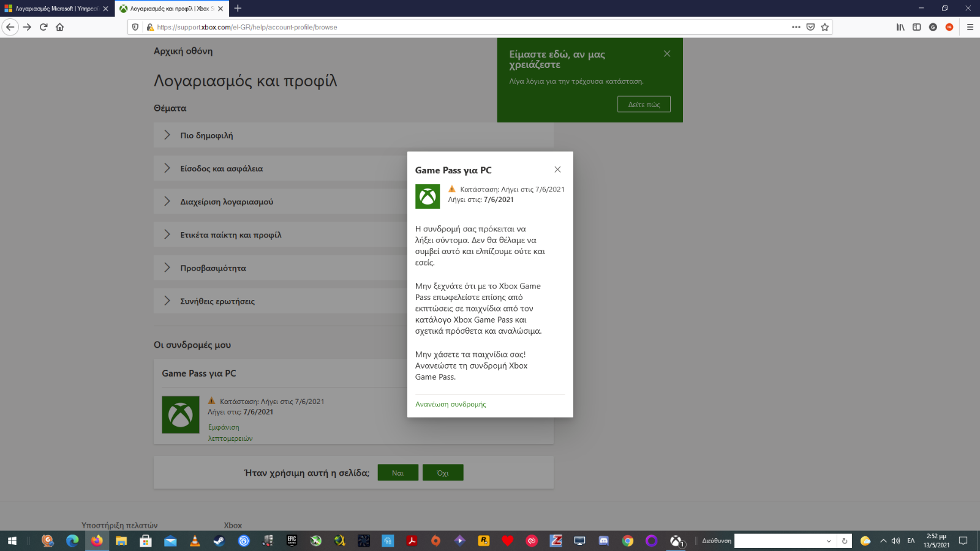Open the Firefox hamburger menu
This screenshot has width=980, height=551.
pos(970,27)
